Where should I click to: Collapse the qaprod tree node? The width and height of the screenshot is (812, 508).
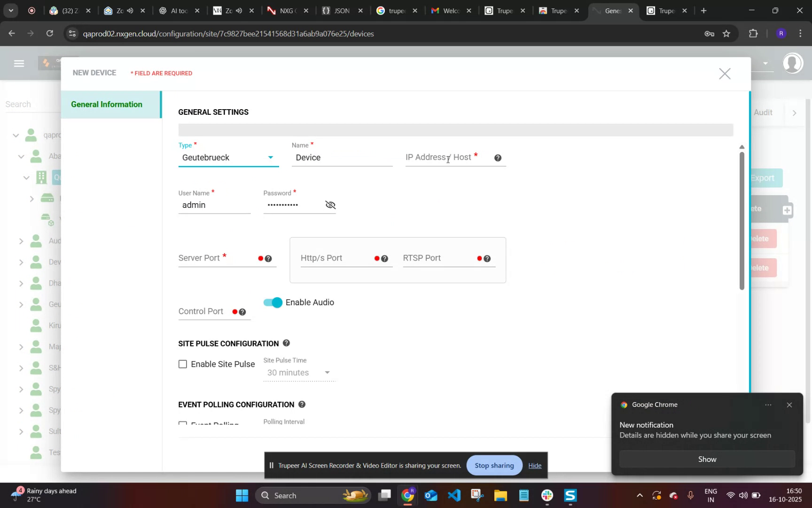(x=16, y=135)
